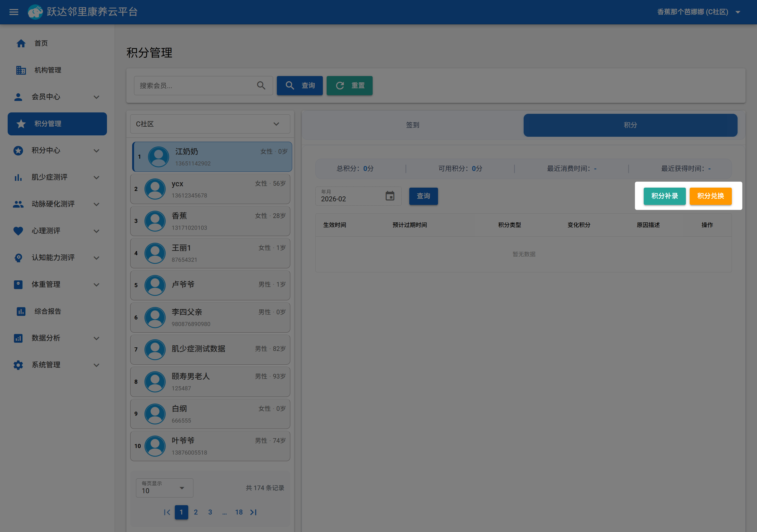
Task: Click 叶爷爷's avatar icon
Action: [x=155, y=446]
